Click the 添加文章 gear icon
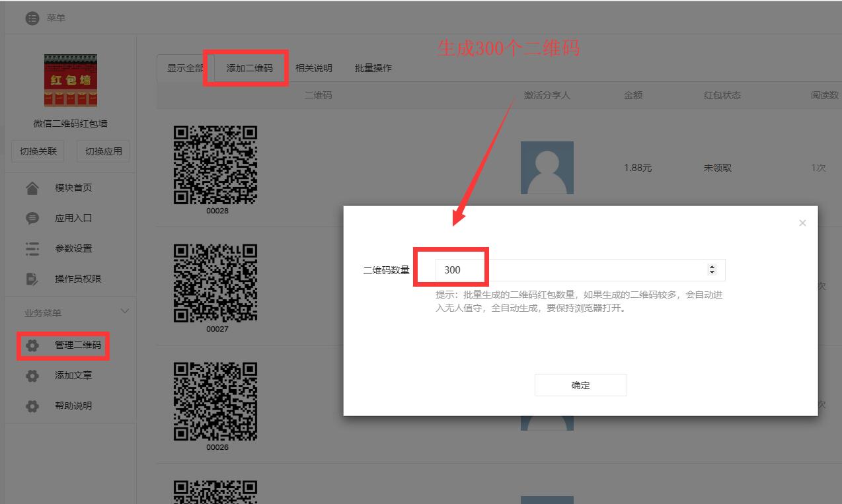Image resolution: width=842 pixels, height=504 pixels. click(x=32, y=376)
